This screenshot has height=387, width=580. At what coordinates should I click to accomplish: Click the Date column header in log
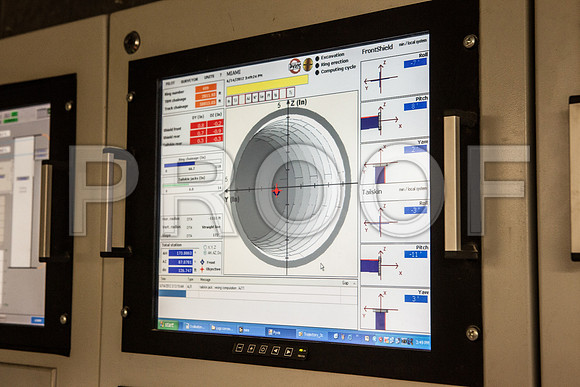pyautogui.click(x=164, y=279)
